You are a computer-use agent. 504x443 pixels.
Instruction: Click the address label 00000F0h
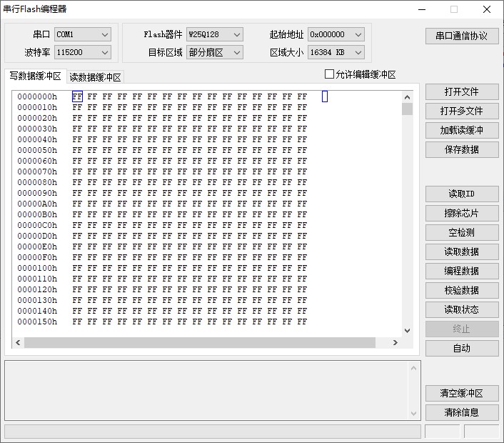[37, 257]
